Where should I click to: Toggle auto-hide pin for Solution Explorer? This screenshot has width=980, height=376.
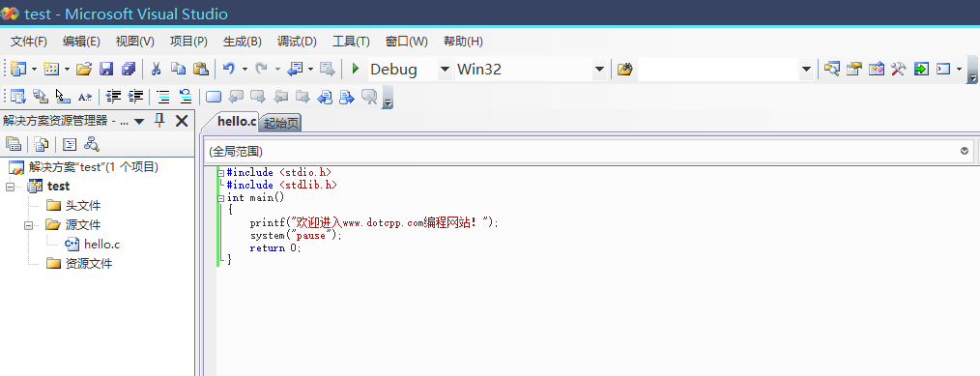159,121
